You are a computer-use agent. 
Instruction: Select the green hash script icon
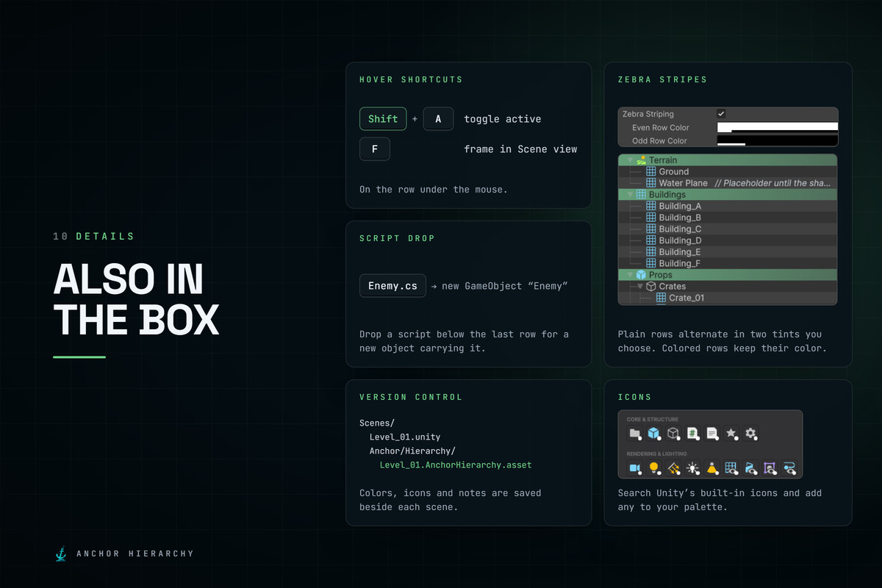(692, 434)
